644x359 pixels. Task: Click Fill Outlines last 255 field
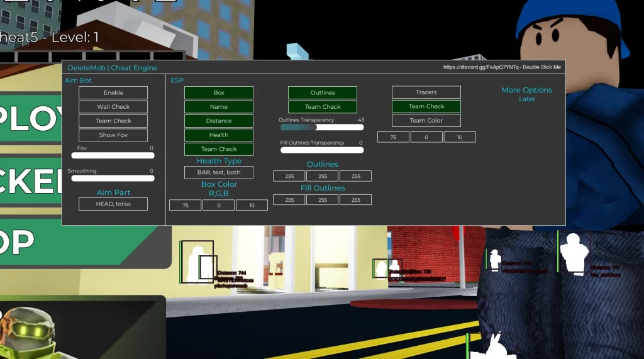(356, 200)
